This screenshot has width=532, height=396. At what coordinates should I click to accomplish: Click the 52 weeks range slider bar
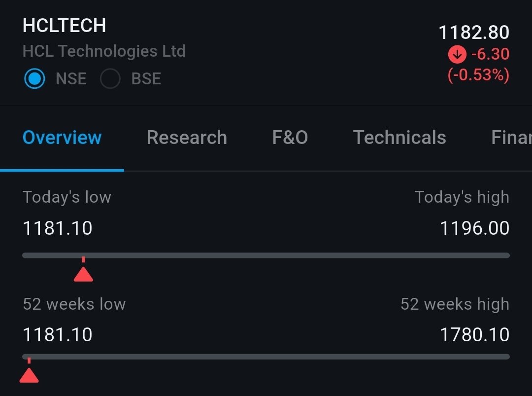point(266,357)
